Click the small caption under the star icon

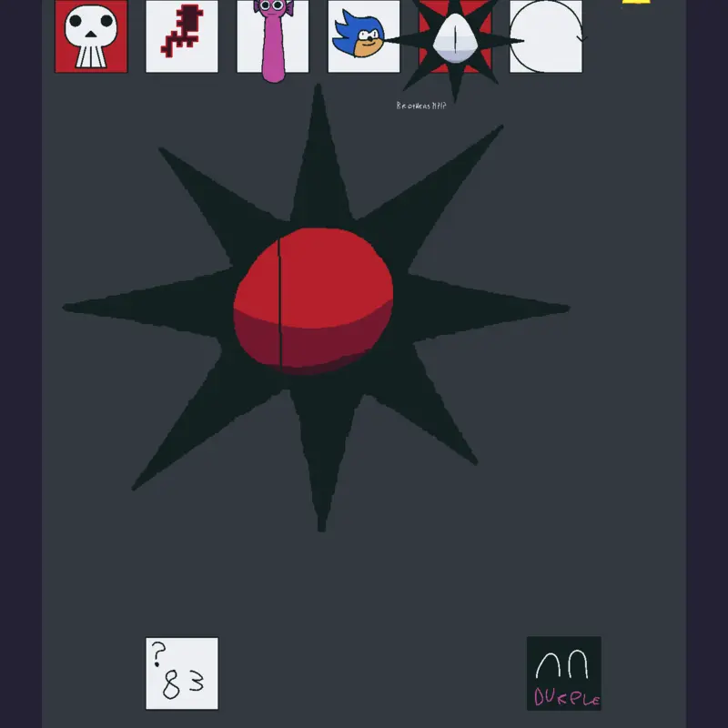(x=421, y=106)
